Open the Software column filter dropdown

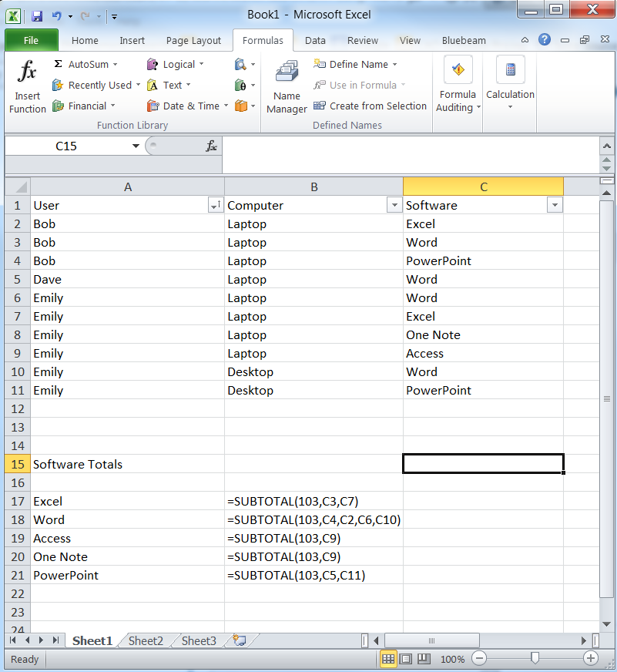(555, 205)
